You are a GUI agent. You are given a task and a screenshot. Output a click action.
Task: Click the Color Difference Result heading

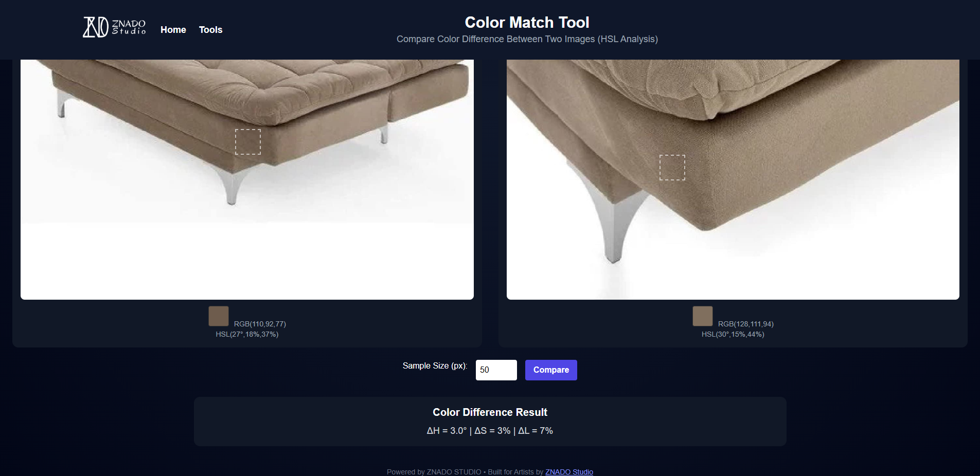[x=490, y=412]
